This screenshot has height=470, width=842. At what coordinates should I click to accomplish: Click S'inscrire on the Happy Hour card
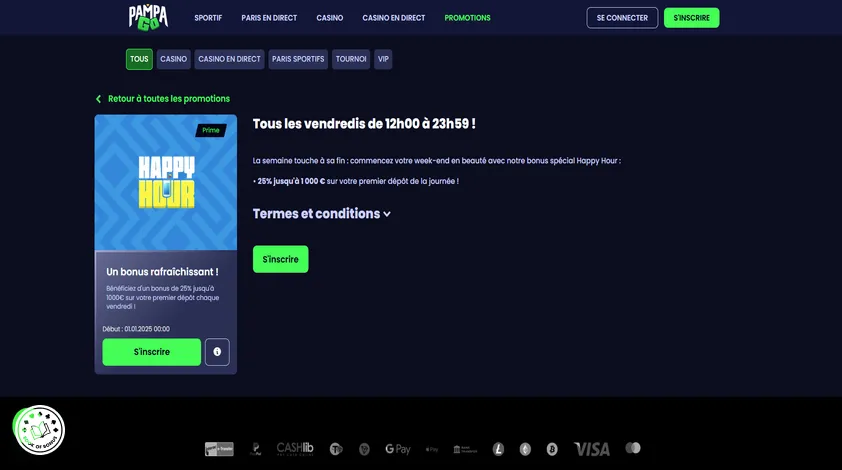(151, 352)
